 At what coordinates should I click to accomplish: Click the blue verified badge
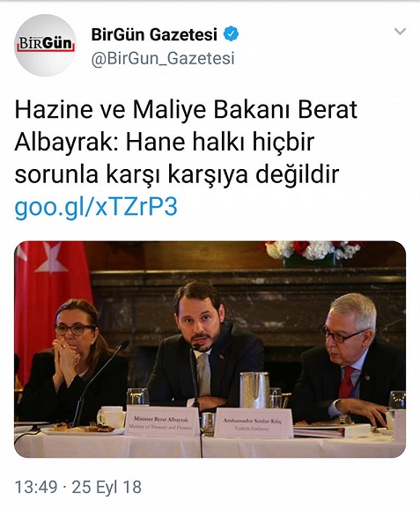click(x=232, y=34)
